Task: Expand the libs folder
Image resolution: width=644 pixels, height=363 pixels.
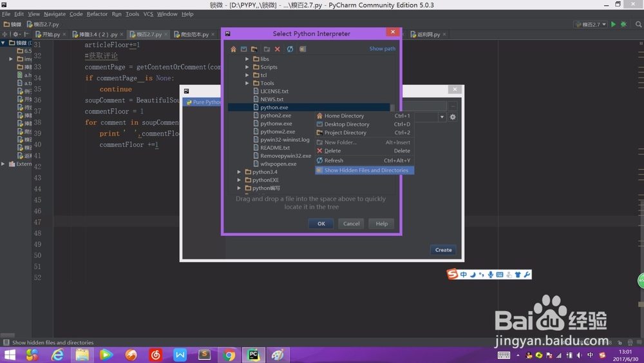Action: pos(247,59)
